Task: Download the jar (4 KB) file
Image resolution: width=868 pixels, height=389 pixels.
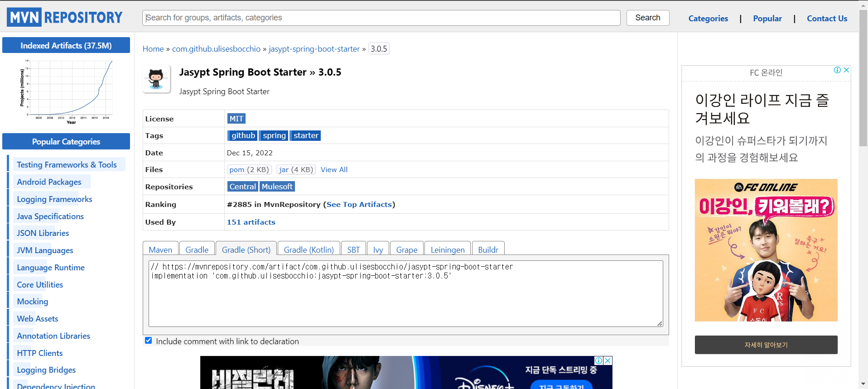Action: coord(296,169)
